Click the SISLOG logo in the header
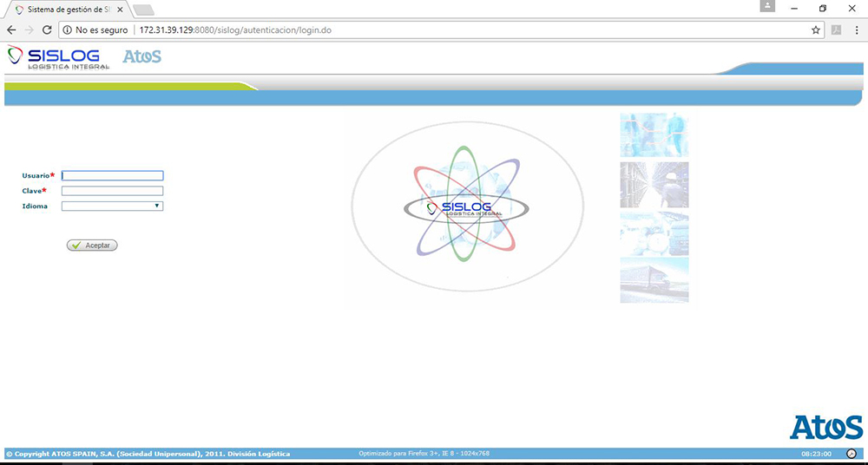The width and height of the screenshot is (868, 465). [58, 57]
